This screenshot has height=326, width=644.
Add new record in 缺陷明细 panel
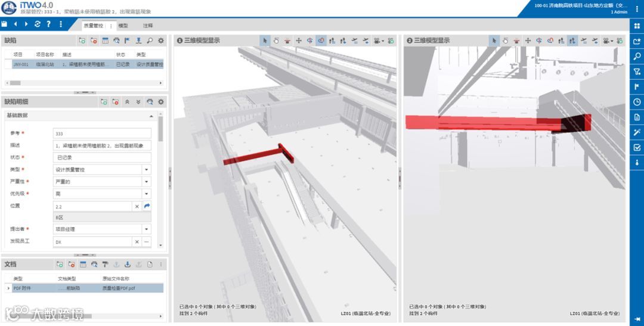pos(104,102)
